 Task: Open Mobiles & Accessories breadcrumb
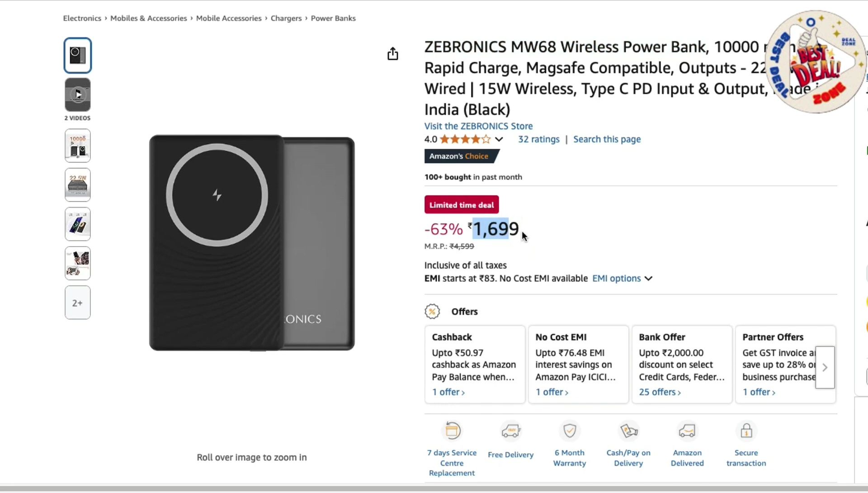click(148, 18)
